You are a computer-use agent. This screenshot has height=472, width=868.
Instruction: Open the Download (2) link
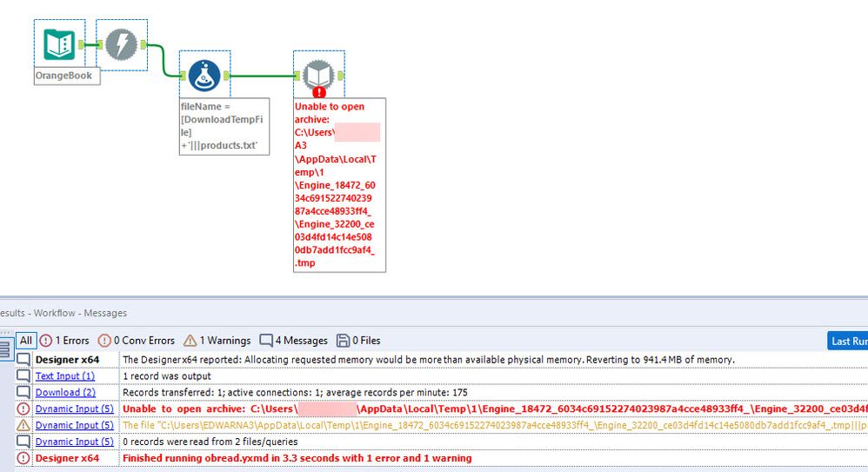tap(65, 392)
